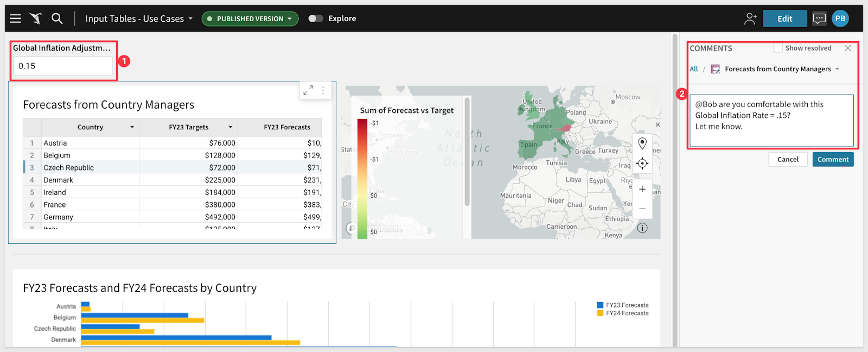Click the map legend vertical scrollbar
The height and width of the screenshot is (352, 868).
click(467, 152)
